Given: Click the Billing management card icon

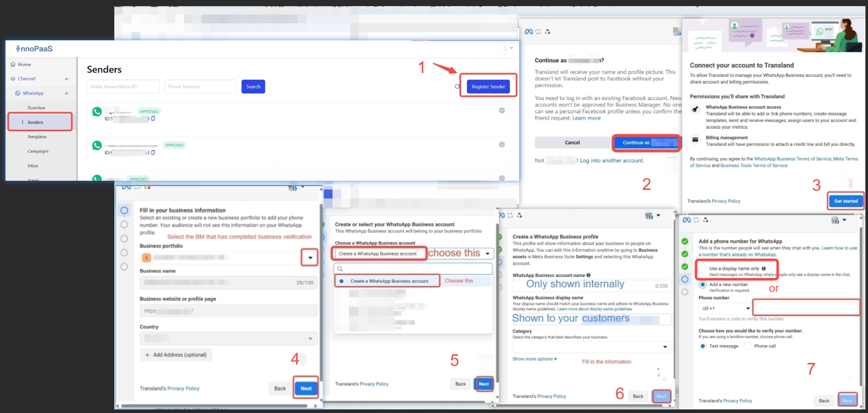Looking at the screenshot, I should [695, 139].
